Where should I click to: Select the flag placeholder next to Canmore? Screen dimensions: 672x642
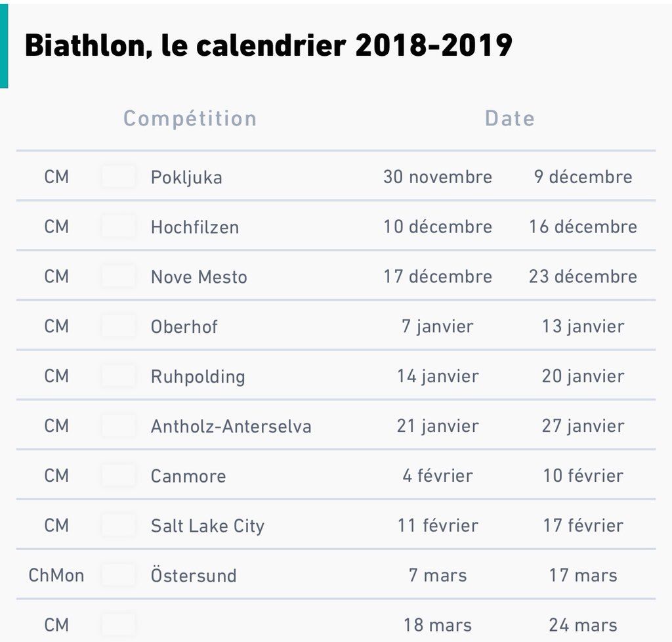(x=119, y=476)
